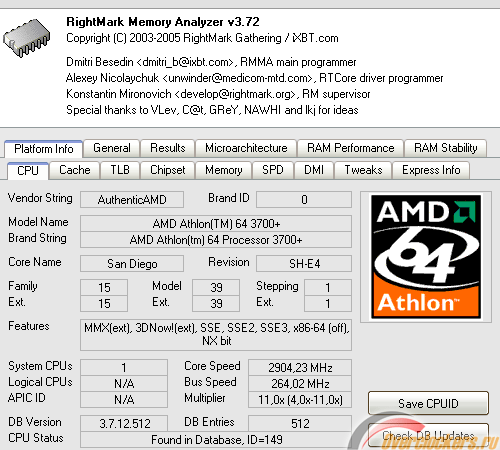This screenshot has height=450, width=500.
Task: Click the Family field showing 15
Action: point(104,287)
